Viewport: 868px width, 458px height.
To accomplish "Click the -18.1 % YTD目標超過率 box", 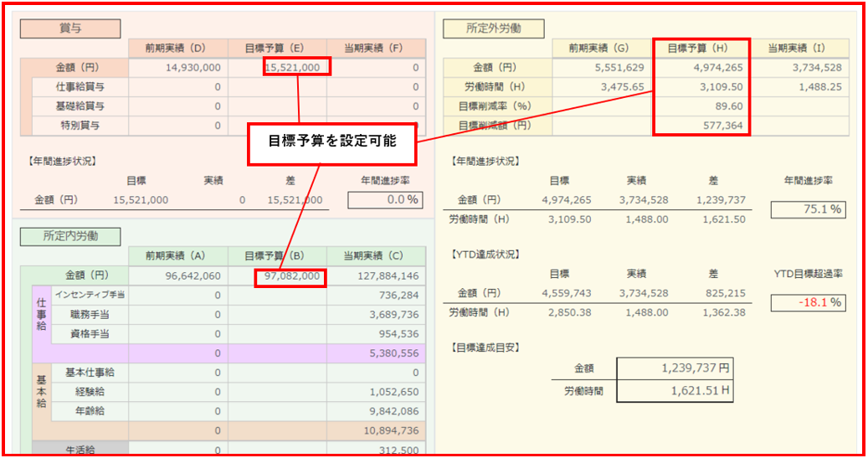I will (808, 302).
